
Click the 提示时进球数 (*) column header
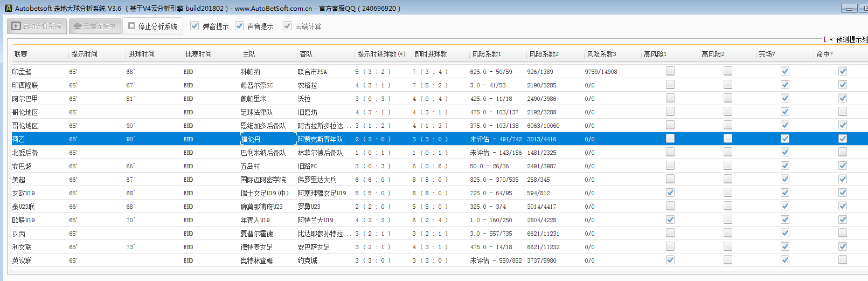pyautogui.click(x=381, y=54)
